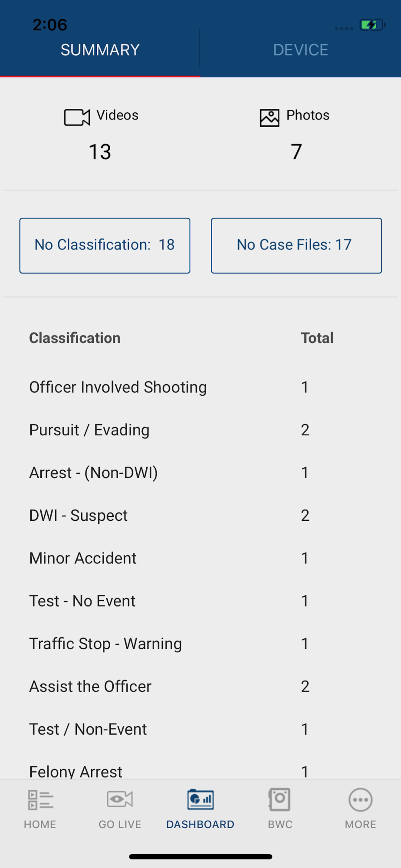
Task: Switch to the SUMMARY tab
Action: 100,49
